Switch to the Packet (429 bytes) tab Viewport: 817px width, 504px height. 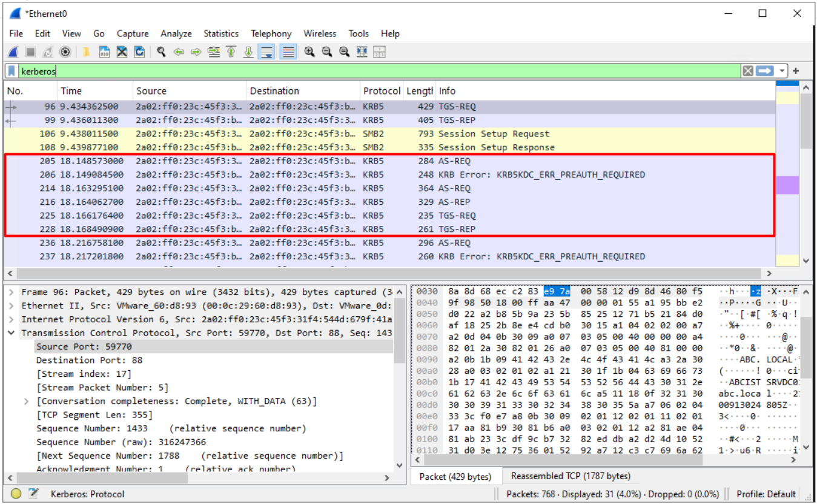455,477
